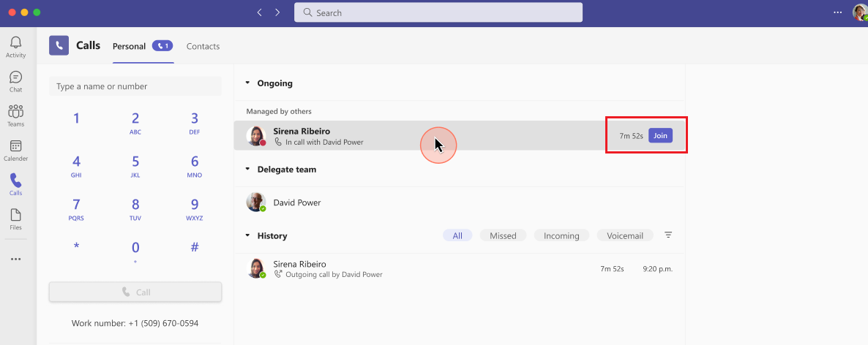Tap dial pad key 8 TUV
Screen dimensions: 868x345
pyautogui.click(x=135, y=210)
